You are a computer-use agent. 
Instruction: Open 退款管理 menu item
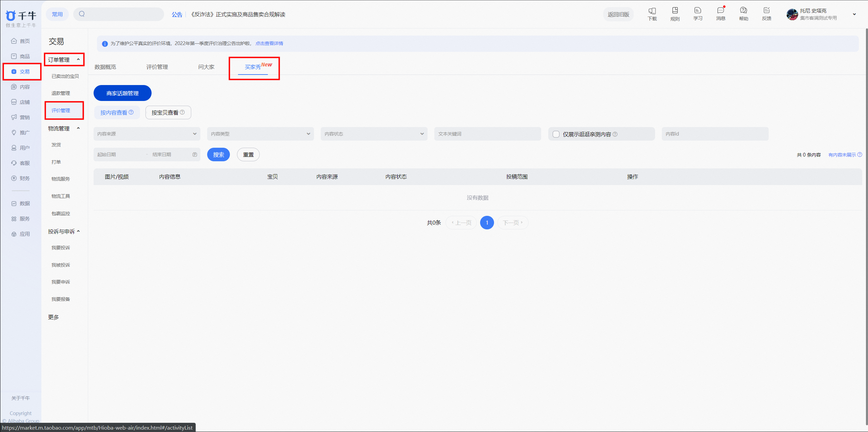[x=61, y=93]
